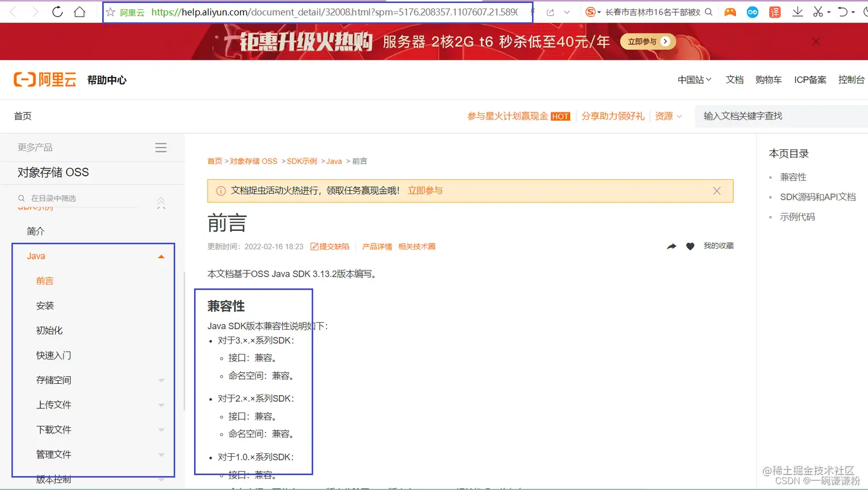The height and width of the screenshot is (490, 868).
Task: Collapse the Java tree node arrow
Action: click(161, 257)
